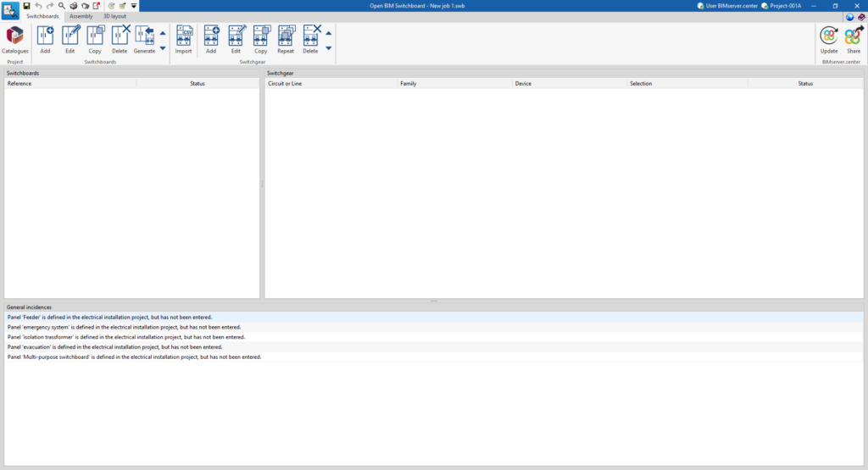
Task: Move switchboard down with arrow
Action: click(x=163, y=48)
